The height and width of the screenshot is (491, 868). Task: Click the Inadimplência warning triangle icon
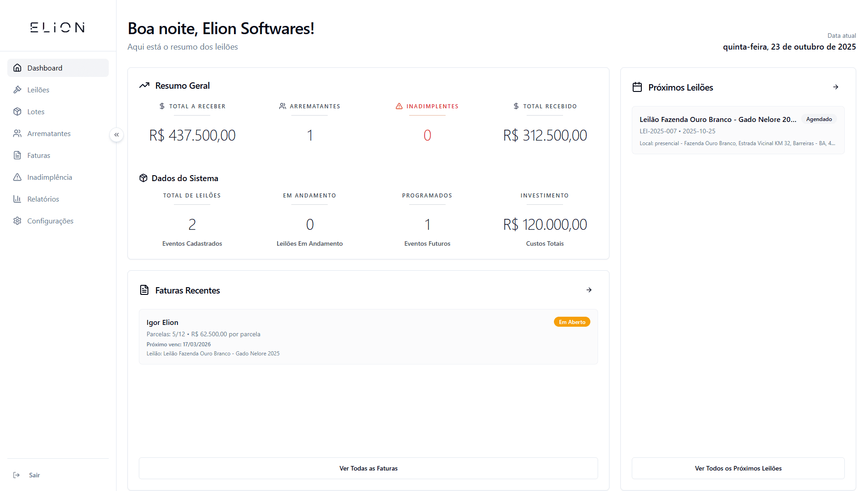click(x=17, y=177)
